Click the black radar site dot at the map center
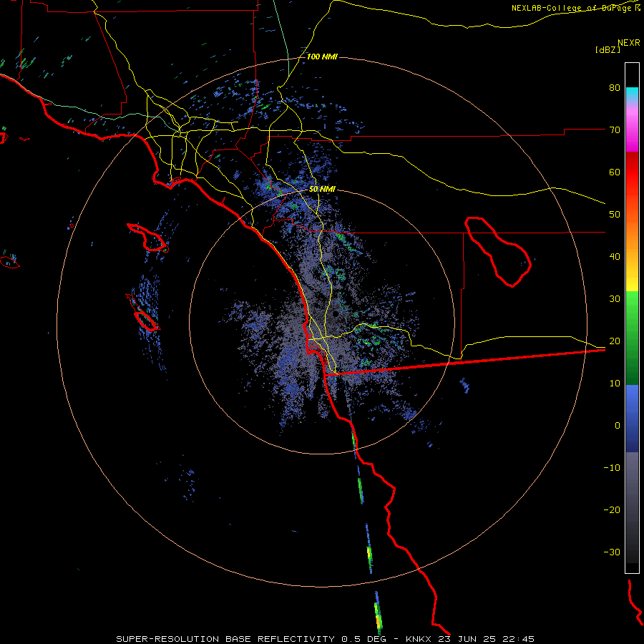644x644 pixels. 336,314
